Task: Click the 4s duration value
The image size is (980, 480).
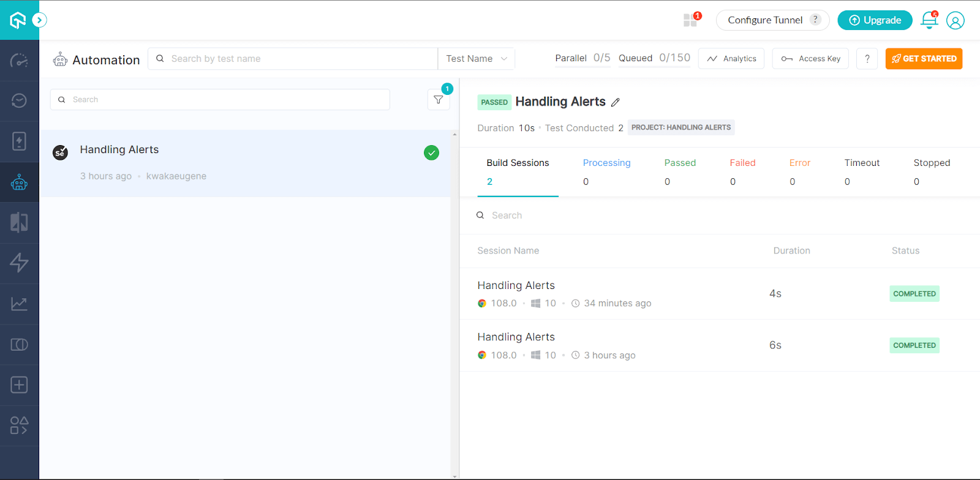Action: coord(775,294)
